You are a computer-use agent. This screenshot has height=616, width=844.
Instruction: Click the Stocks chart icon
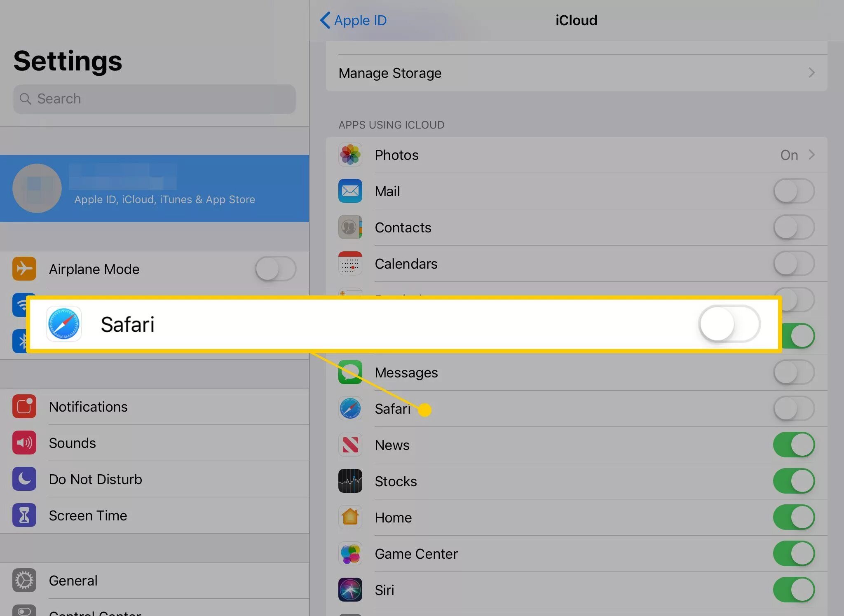tap(350, 481)
